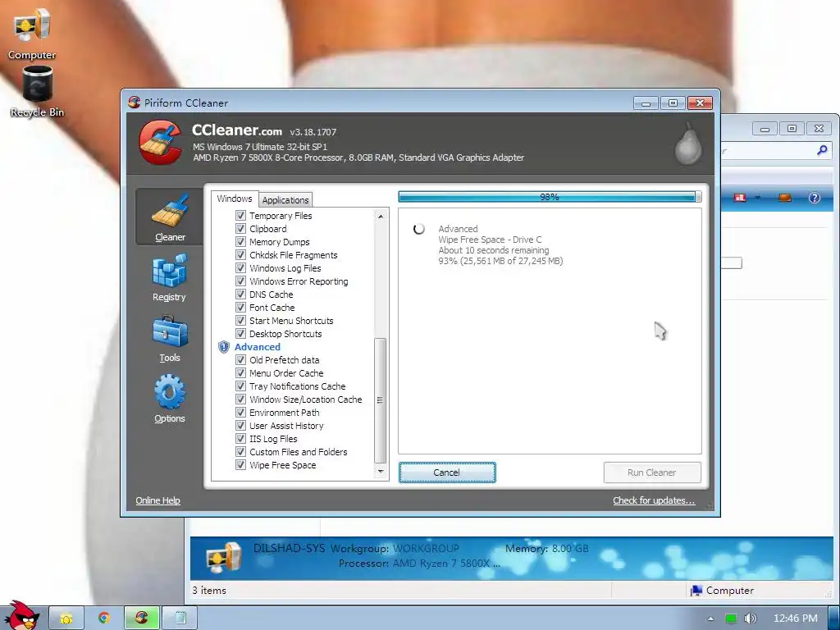Click the Angry Birds start button
The image size is (840, 630).
coord(21,615)
